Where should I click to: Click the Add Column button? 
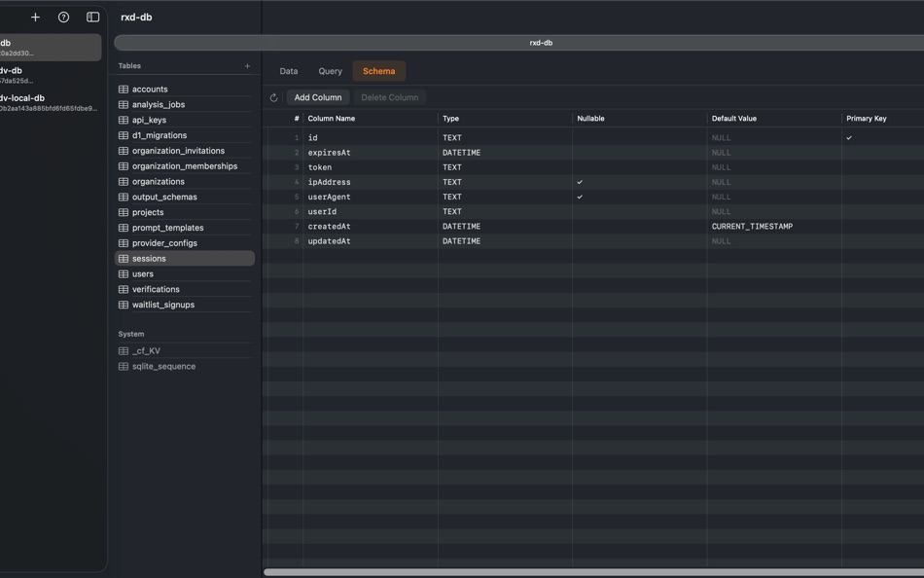pos(317,96)
